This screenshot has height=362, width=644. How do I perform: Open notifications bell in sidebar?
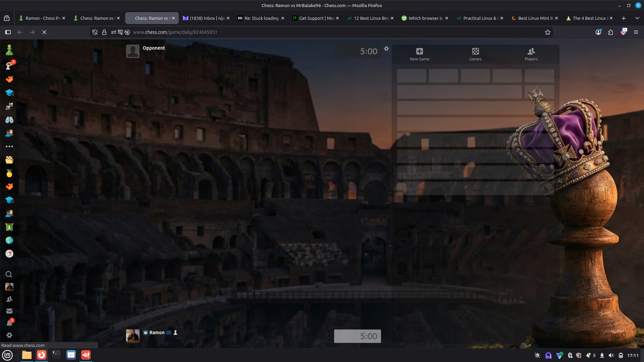coord(9,323)
